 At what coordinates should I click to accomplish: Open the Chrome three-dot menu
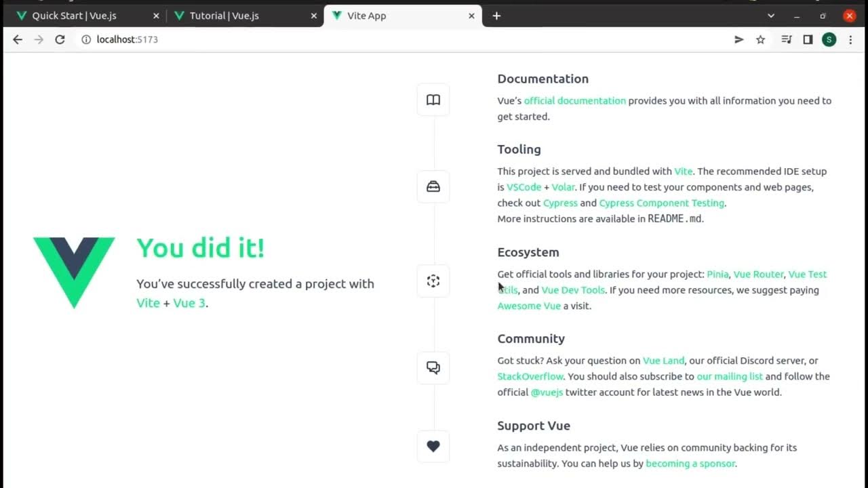pos(850,40)
